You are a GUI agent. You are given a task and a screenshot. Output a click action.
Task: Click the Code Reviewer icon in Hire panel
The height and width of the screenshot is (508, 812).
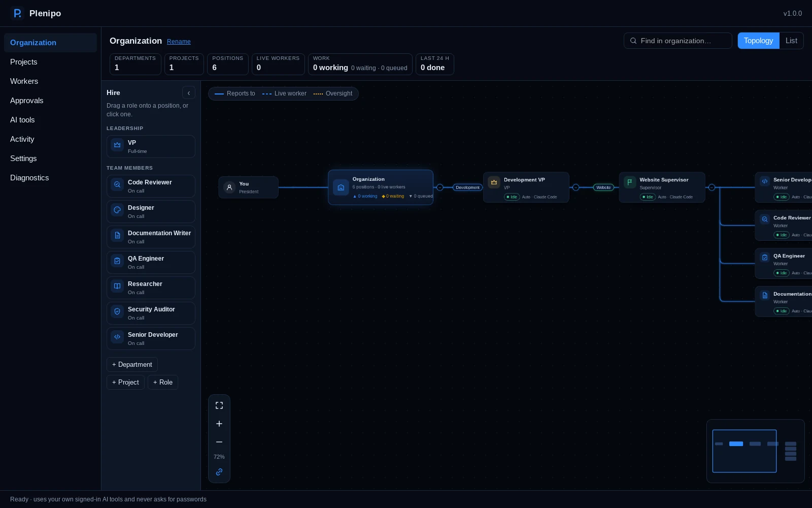tap(117, 184)
